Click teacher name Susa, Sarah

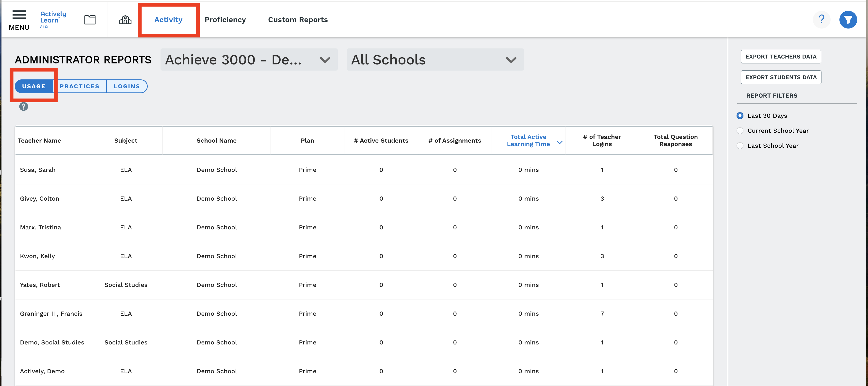pyautogui.click(x=38, y=170)
